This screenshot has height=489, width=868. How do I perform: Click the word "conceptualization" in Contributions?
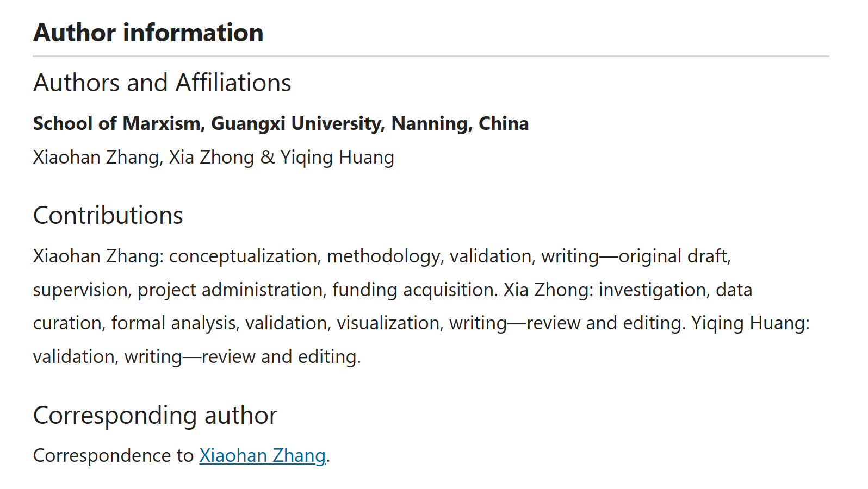pos(243,256)
